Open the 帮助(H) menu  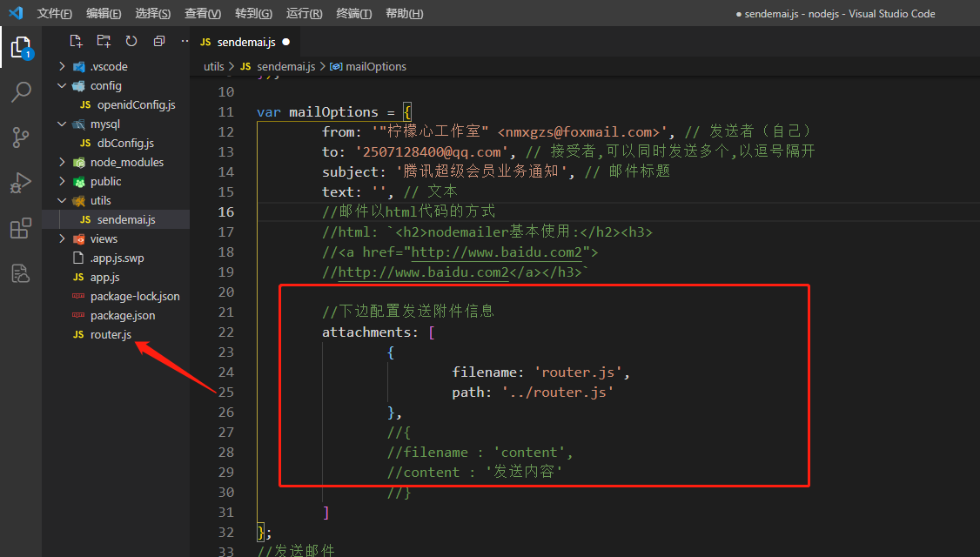405,13
